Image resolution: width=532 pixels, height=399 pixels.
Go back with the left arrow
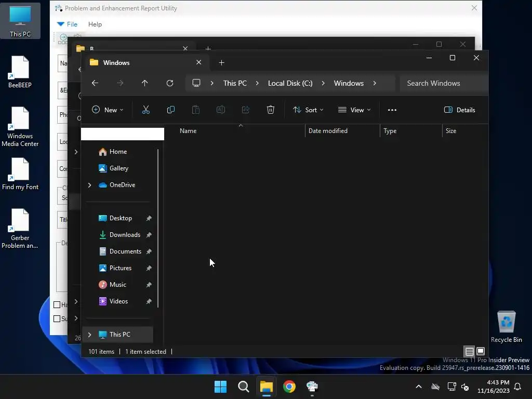95,83
